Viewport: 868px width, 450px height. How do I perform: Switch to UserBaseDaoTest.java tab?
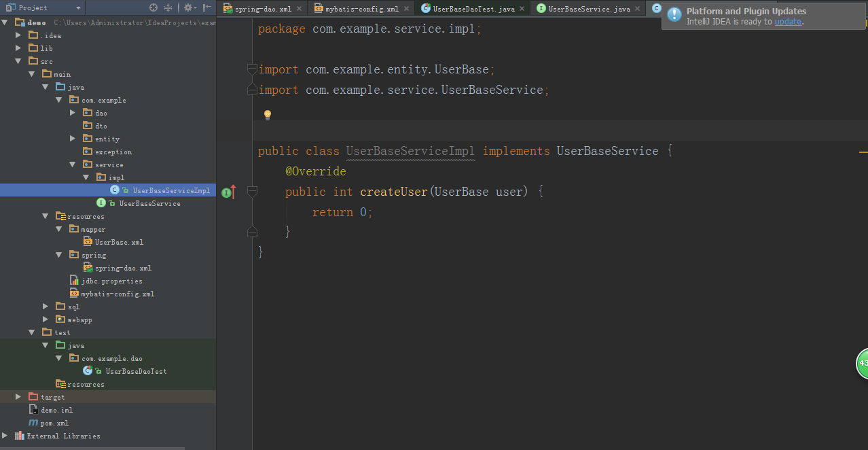[x=474, y=9]
